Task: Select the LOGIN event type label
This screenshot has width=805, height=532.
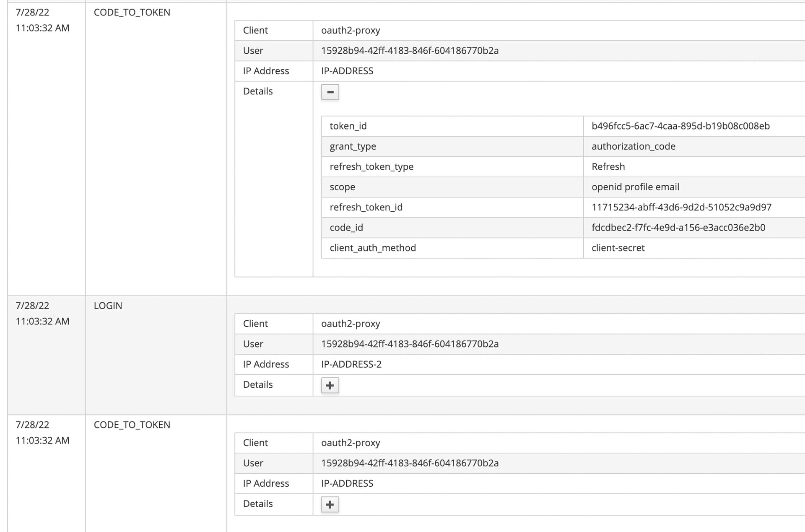Action: pos(108,305)
